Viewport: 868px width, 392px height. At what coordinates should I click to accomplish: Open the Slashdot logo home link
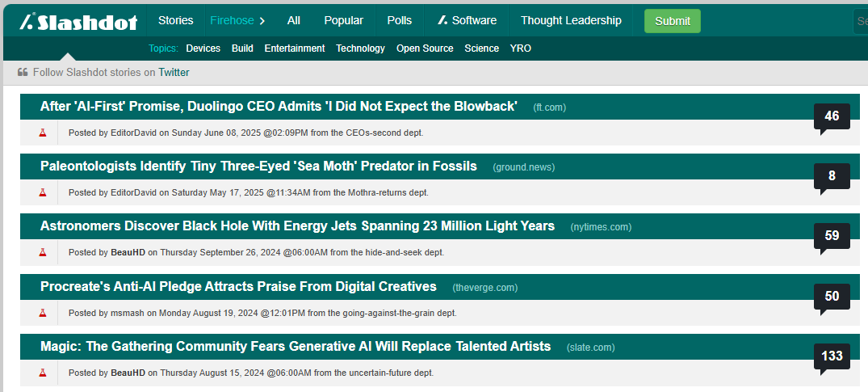(x=78, y=21)
